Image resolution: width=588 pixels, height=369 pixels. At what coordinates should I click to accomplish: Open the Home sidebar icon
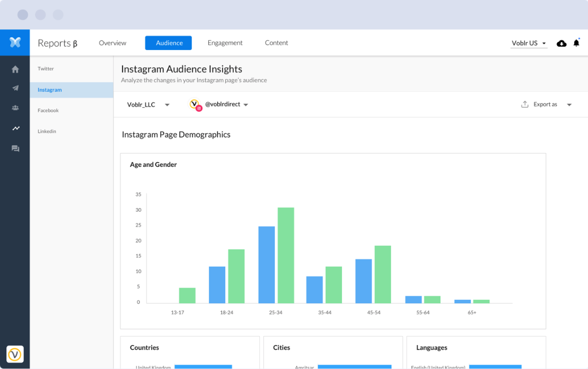15,69
